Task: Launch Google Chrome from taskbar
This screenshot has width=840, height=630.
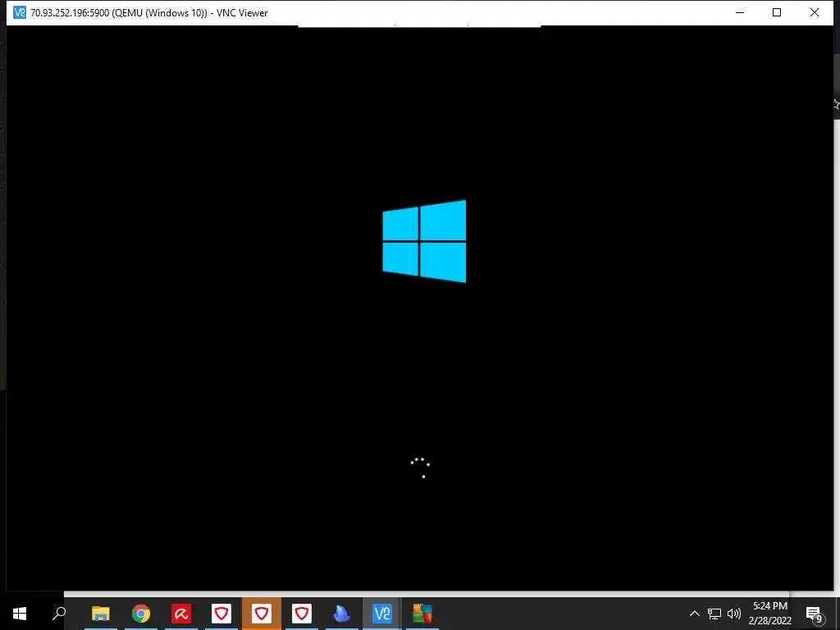Action: 141,614
